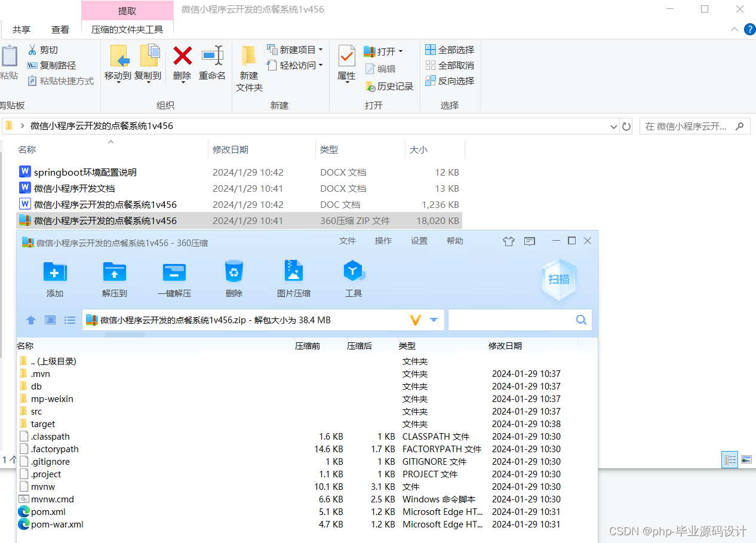Click 全部选择 to select all items
The height and width of the screenshot is (543, 756).
(x=449, y=49)
